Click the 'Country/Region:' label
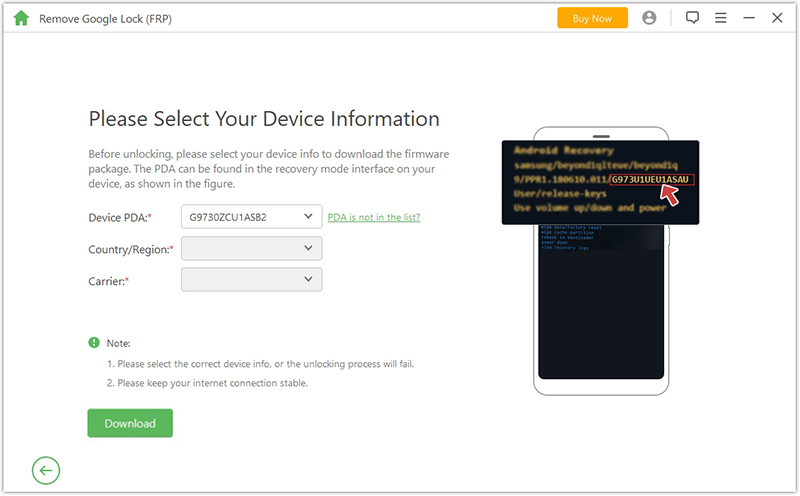Image resolution: width=800 pixels, height=496 pixels. point(131,249)
